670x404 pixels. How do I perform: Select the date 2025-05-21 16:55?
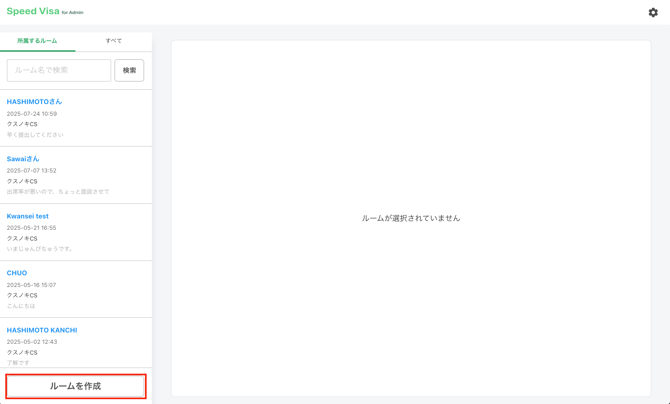(32, 228)
